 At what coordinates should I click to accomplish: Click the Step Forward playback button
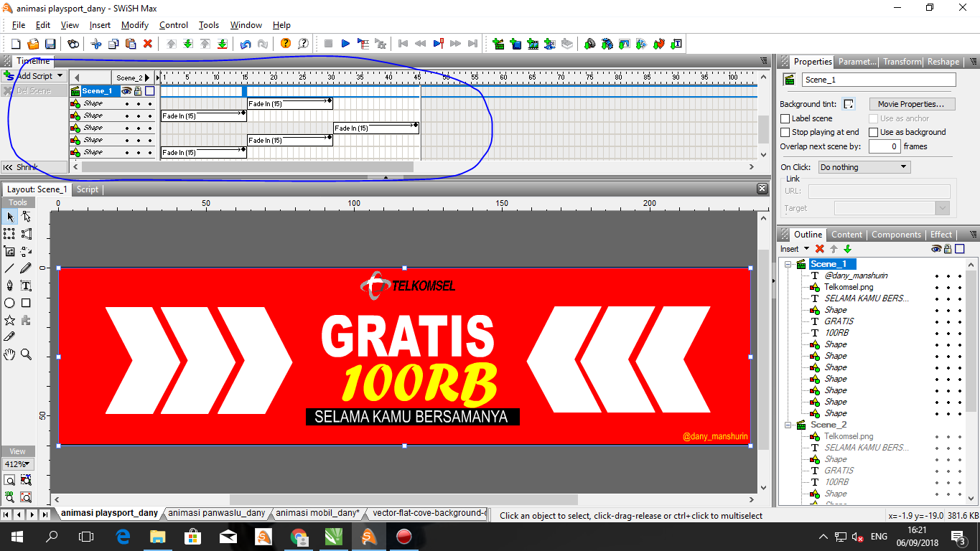pyautogui.click(x=455, y=44)
